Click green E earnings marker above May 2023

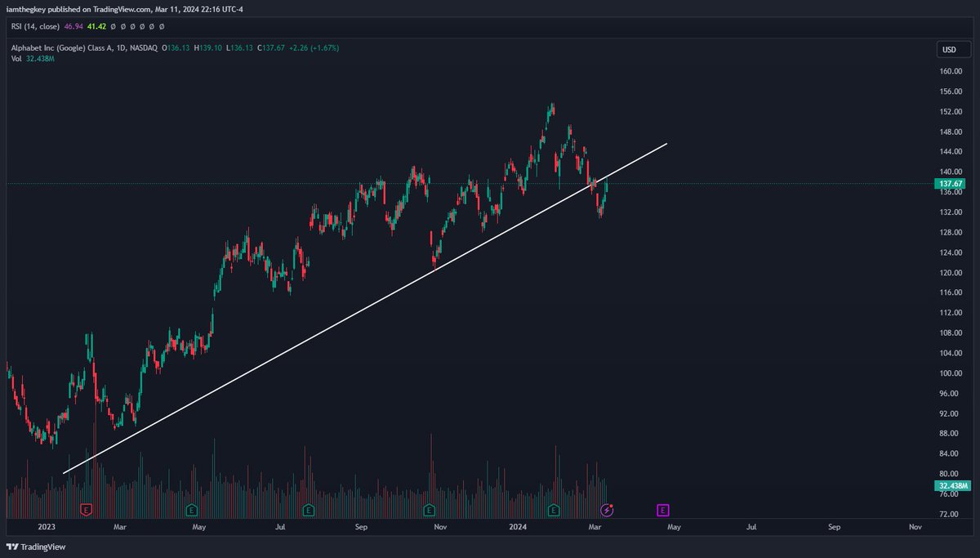(191, 511)
